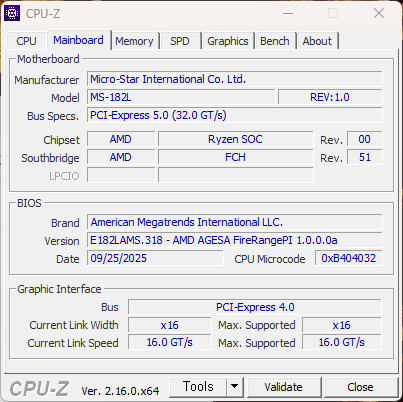Switch to the Bench tab

point(275,41)
